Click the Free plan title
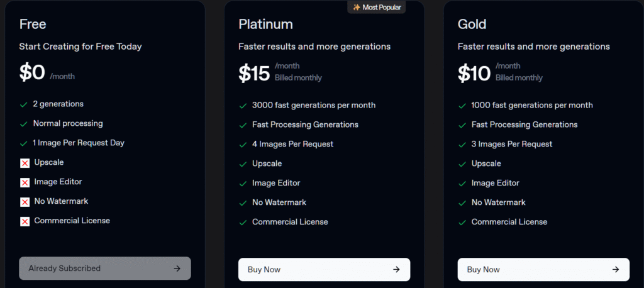This screenshot has width=644, height=288. [33, 24]
